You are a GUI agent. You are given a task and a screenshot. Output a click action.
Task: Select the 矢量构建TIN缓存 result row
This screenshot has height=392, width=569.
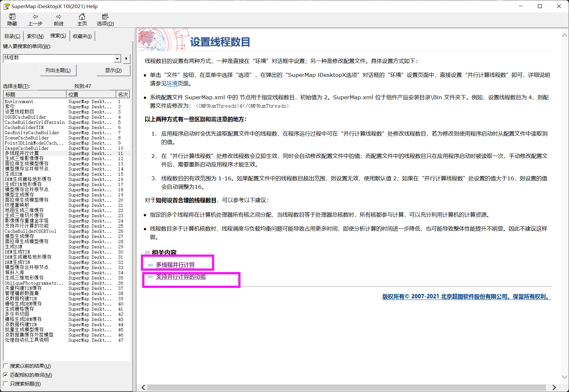point(67,288)
